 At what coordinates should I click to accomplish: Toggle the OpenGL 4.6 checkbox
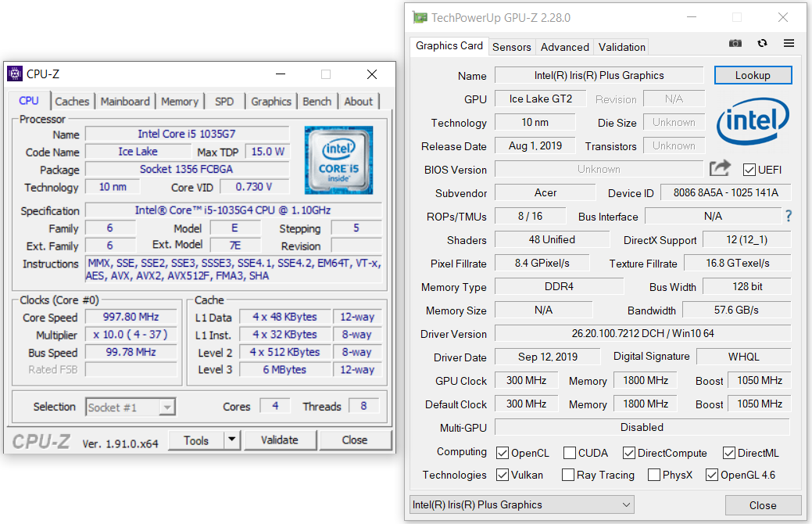coord(712,475)
